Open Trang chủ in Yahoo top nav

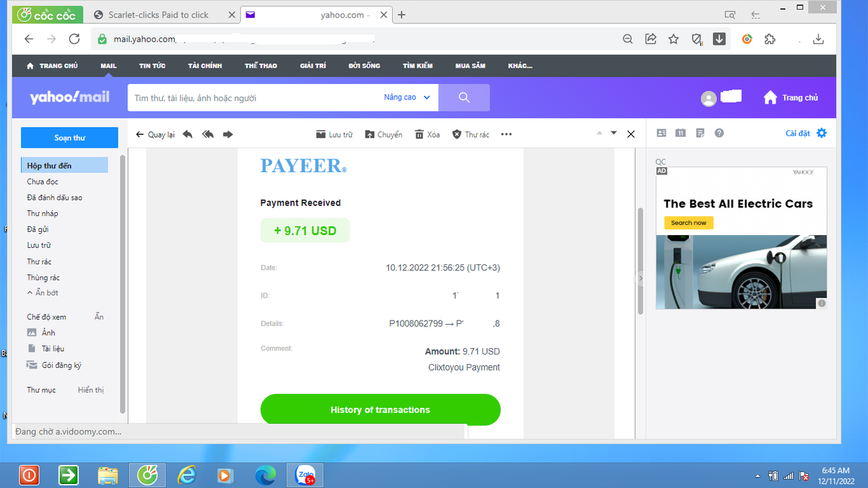pyautogui.click(x=52, y=66)
